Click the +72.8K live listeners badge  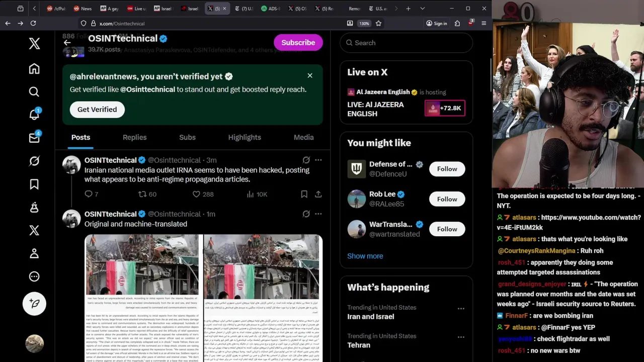tap(445, 108)
